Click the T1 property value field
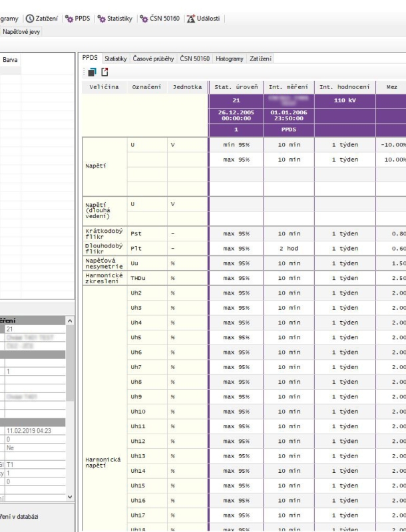The image size is (406, 532). tap(35, 464)
